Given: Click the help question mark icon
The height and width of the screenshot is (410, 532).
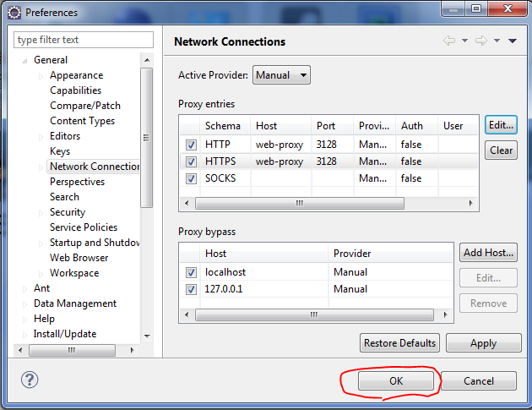Looking at the screenshot, I should coord(30,380).
